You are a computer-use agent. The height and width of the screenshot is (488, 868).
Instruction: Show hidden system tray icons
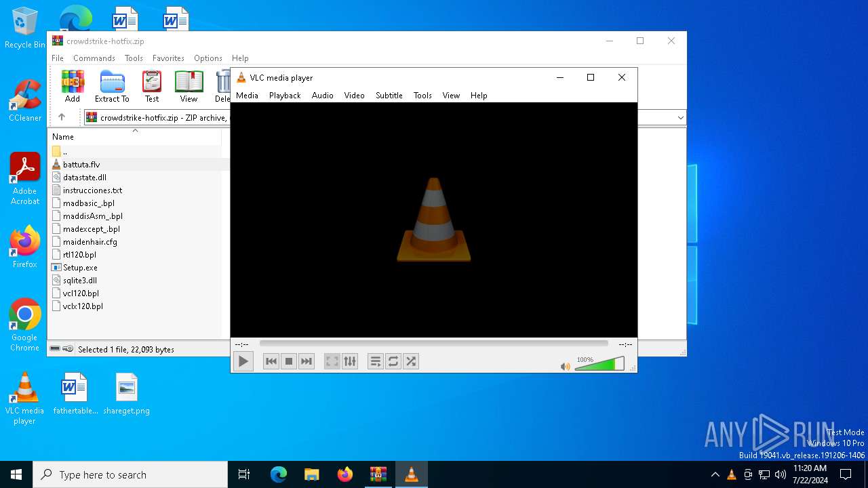715,474
